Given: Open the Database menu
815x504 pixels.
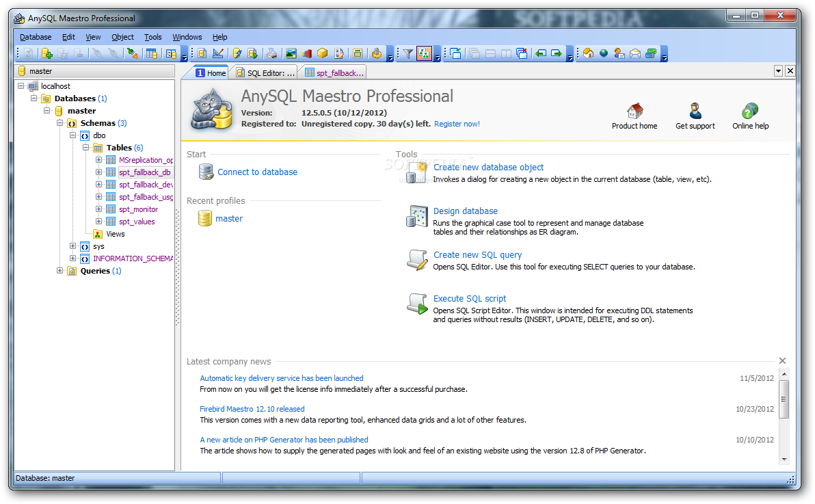Looking at the screenshot, I should tap(36, 37).
